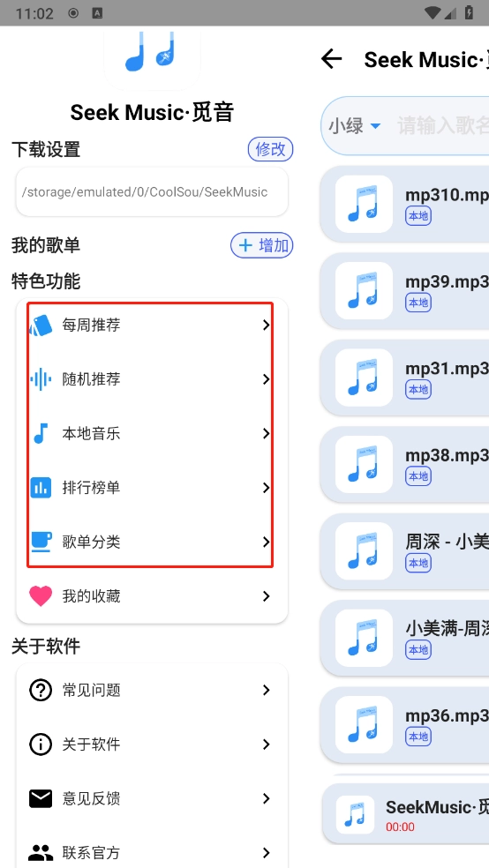Click the 增加 playlist button
Viewport: 489px width, 868px height.
coord(261,245)
